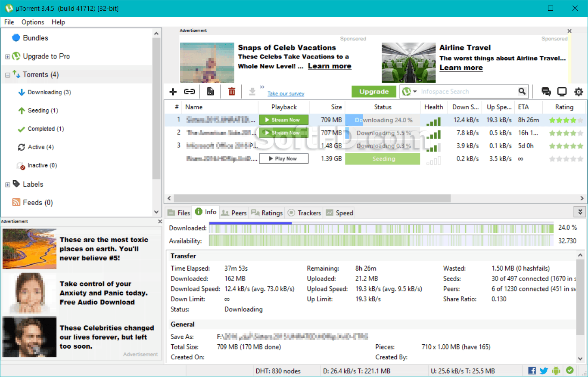Close the top advertisement banner

pos(569,31)
